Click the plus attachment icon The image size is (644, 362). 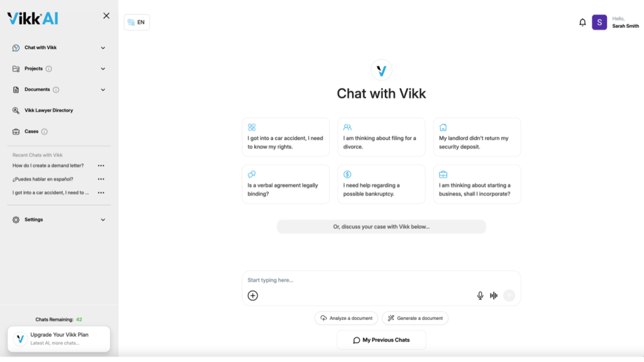(253, 295)
